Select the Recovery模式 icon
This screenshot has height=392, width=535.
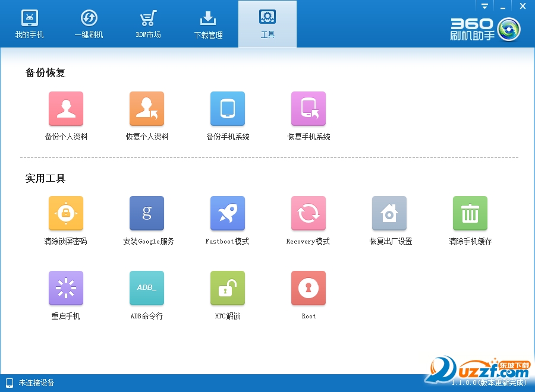(309, 213)
